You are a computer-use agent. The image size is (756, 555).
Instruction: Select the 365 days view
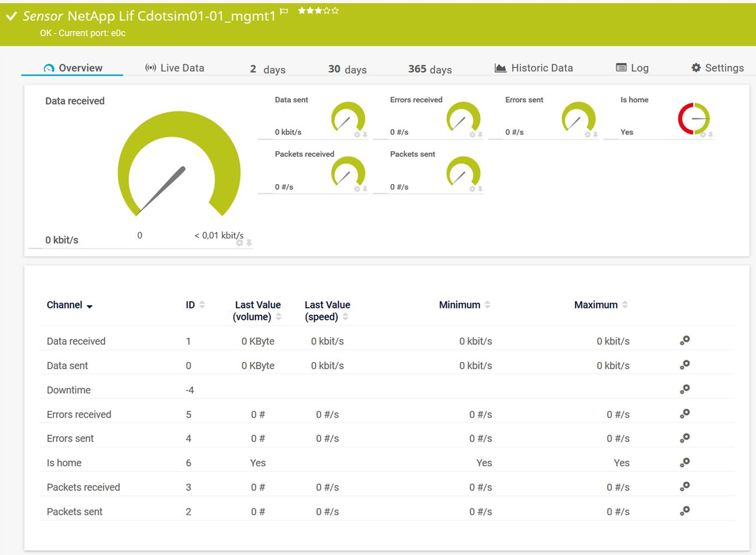[x=429, y=68]
